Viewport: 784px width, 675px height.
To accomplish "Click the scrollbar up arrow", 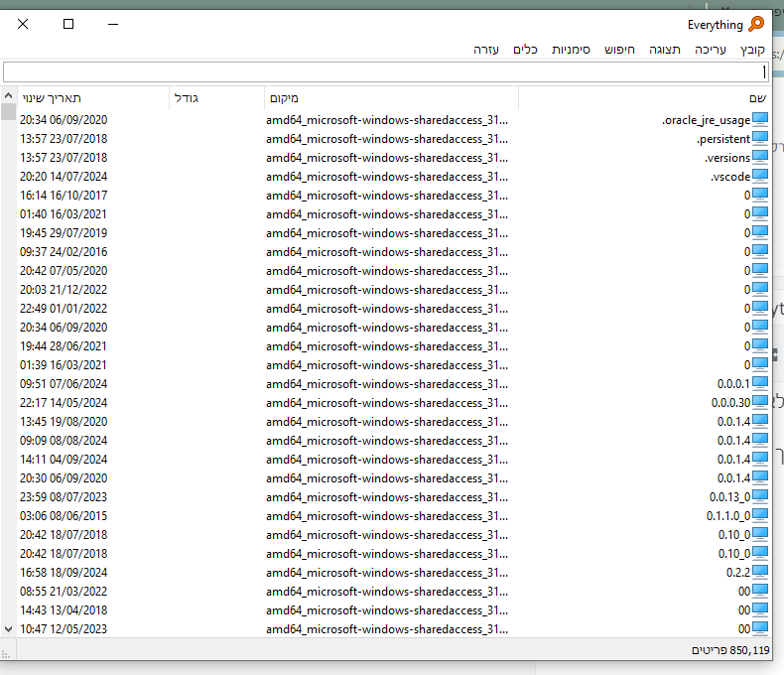I will tap(8, 95).
